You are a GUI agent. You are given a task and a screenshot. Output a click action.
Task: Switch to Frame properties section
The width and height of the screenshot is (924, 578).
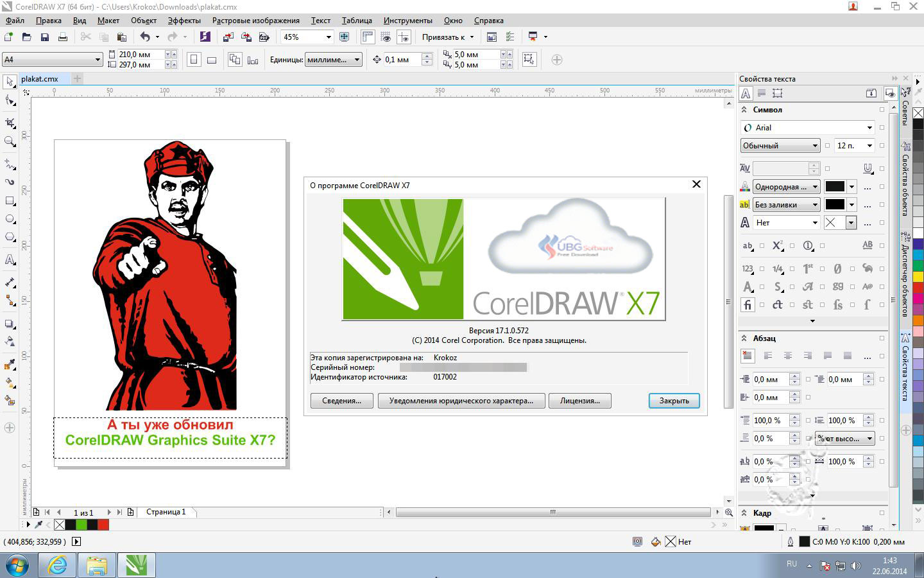coord(778,93)
